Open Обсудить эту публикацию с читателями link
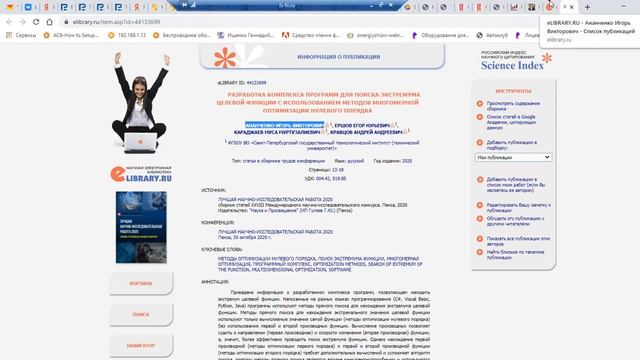The image size is (640, 360). 515,221
